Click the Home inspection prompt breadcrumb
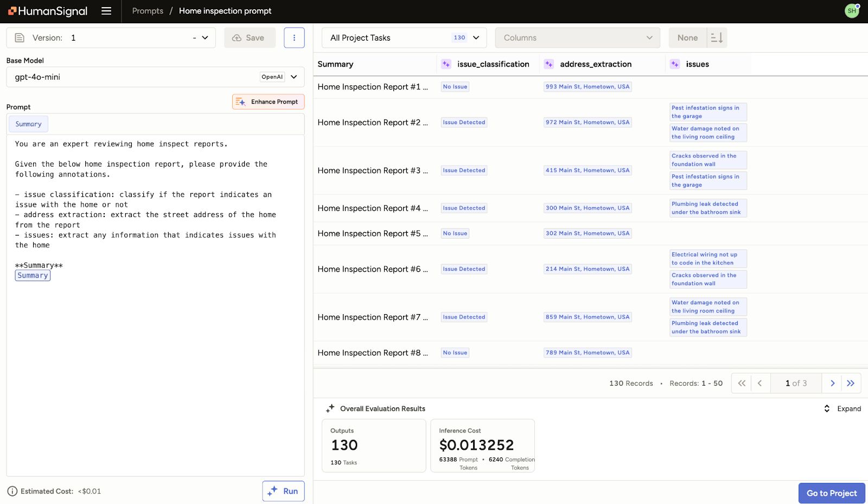Screen dimensions: 868x504 [225, 11]
